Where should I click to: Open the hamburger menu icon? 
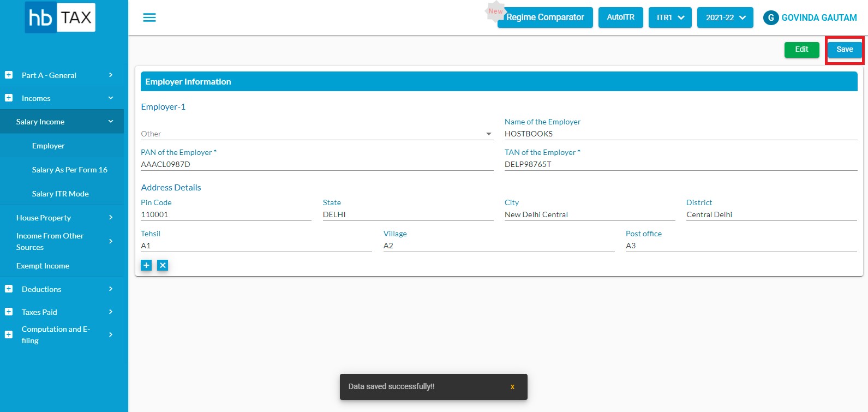(x=149, y=17)
